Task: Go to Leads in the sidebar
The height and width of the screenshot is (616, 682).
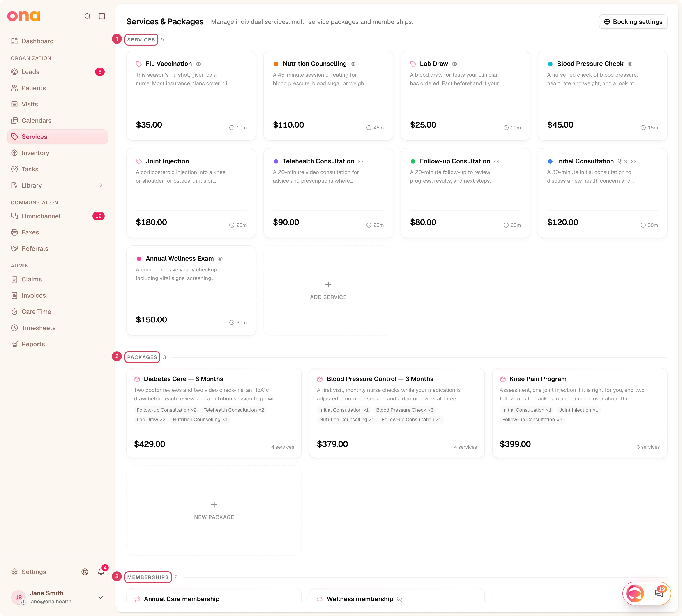Action: [58, 72]
